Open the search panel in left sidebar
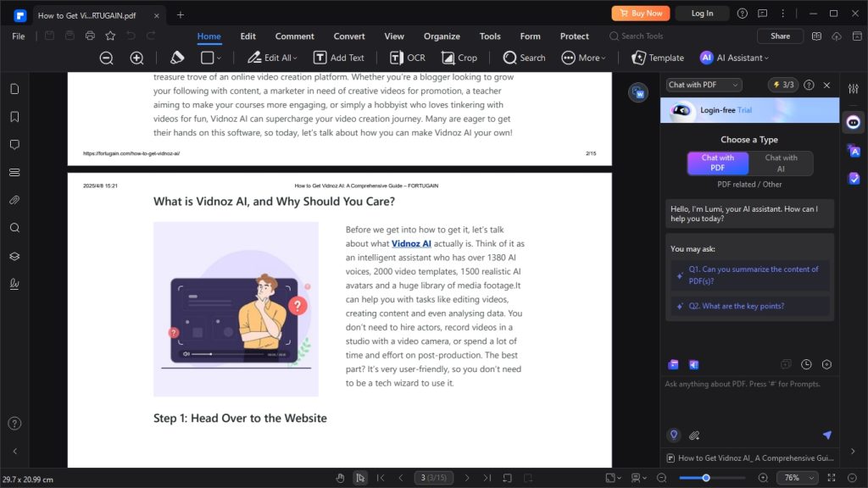 pyautogui.click(x=14, y=228)
